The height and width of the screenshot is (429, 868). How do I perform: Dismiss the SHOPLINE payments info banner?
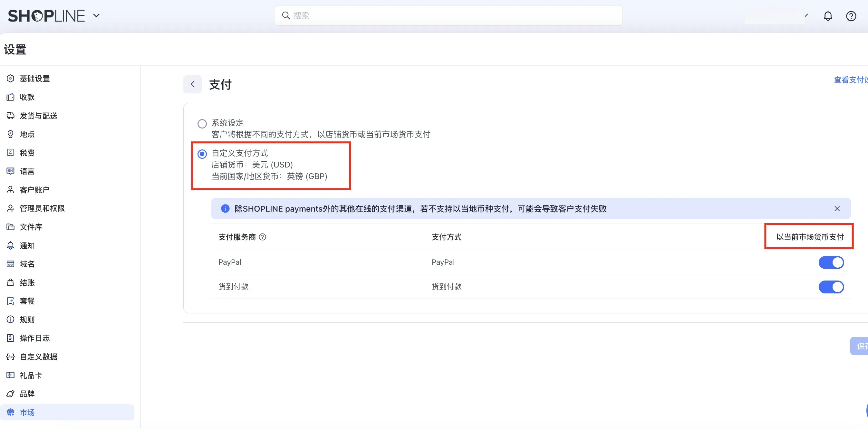coord(837,209)
